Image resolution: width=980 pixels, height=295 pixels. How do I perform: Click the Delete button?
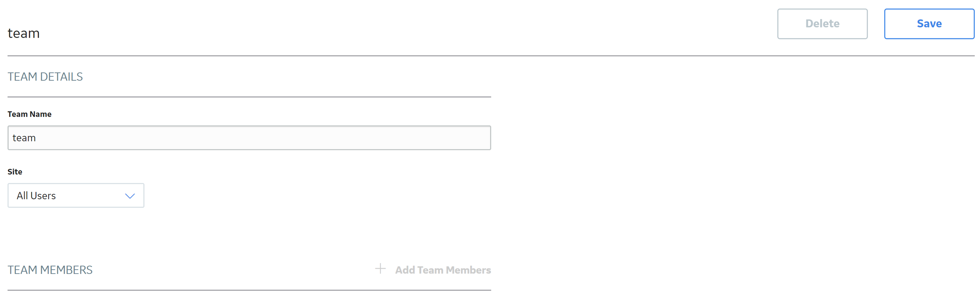(x=822, y=24)
